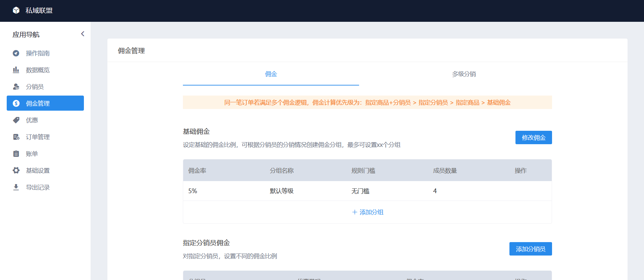Image resolution: width=644 pixels, height=280 pixels.
Task: Click the 订单管理 document icon
Action: coord(16,137)
